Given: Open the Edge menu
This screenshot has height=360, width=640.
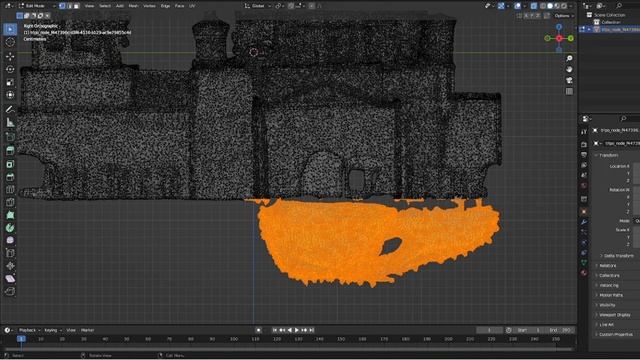Looking at the screenshot, I should pos(165,6).
